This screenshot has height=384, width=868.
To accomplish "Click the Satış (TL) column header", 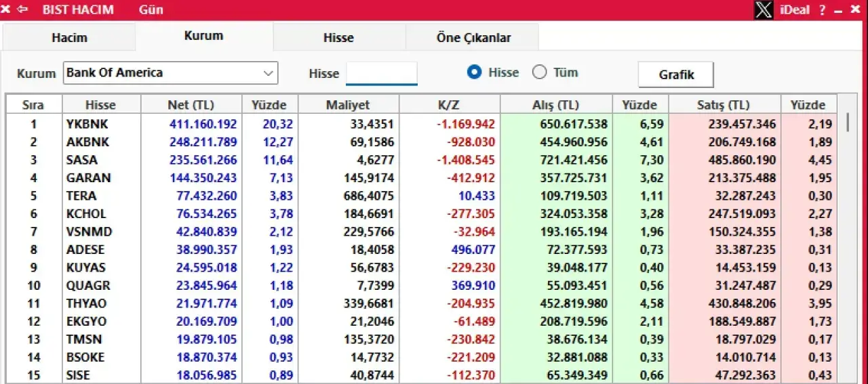I will (x=724, y=105).
